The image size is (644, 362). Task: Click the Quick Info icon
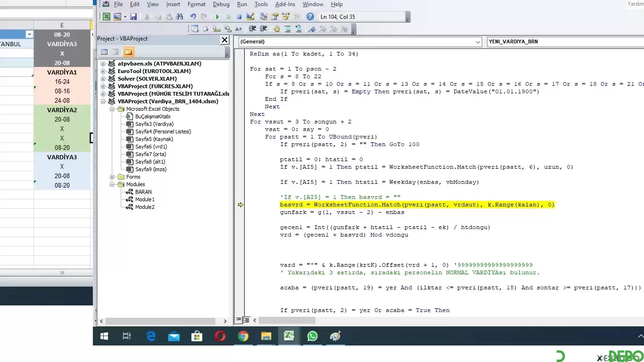coord(217,29)
